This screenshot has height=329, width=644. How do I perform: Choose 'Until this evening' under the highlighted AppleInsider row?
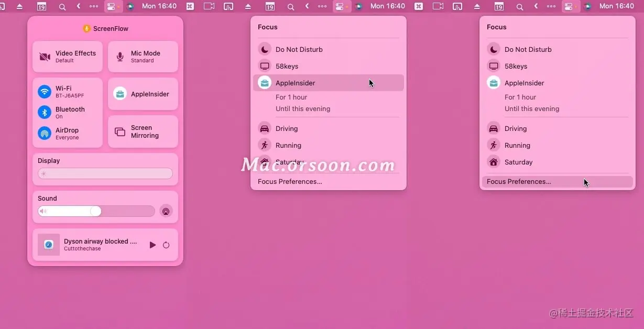[303, 108]
